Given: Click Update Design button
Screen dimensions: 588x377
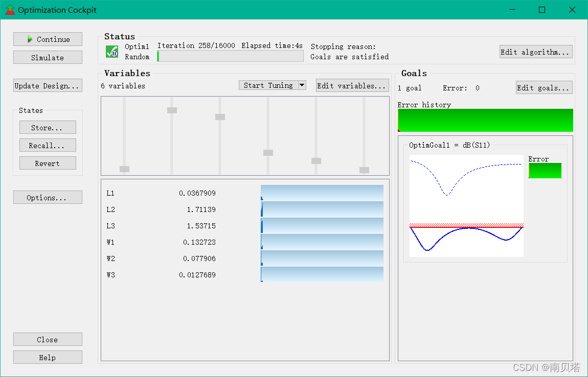Looking at the screenshot, I should click(48, 85).
